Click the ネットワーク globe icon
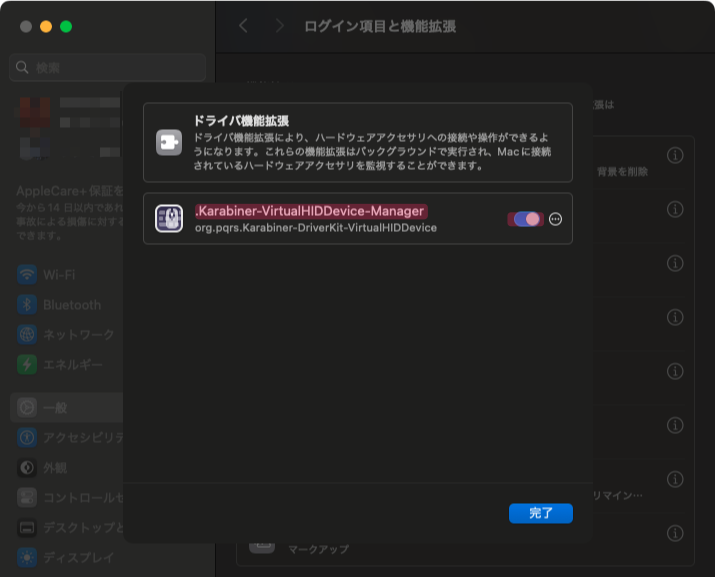 coord(27,334)
